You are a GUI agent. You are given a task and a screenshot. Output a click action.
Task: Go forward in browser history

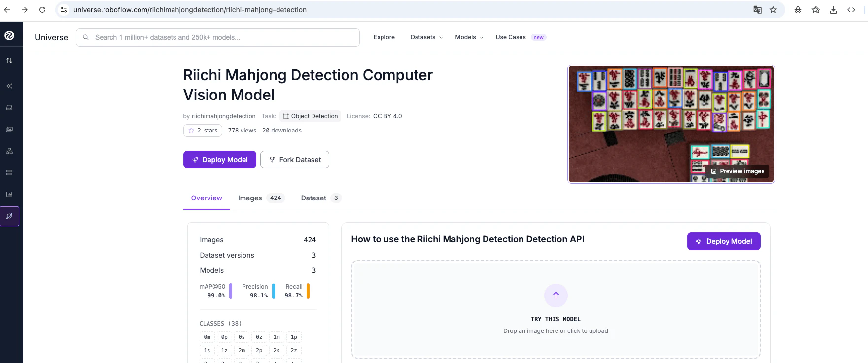click(x=25, y=10)
